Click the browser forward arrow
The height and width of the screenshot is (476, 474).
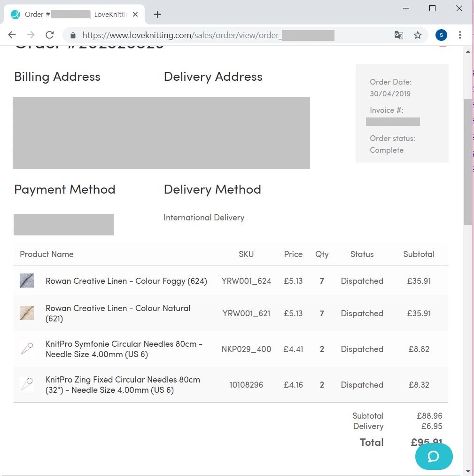[x=31, y=35]
